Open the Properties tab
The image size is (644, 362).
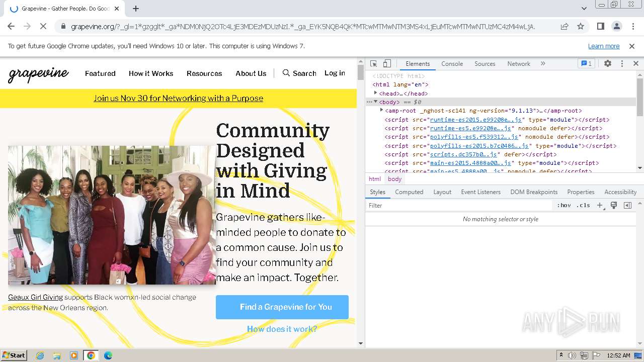[x=581, y=192]
